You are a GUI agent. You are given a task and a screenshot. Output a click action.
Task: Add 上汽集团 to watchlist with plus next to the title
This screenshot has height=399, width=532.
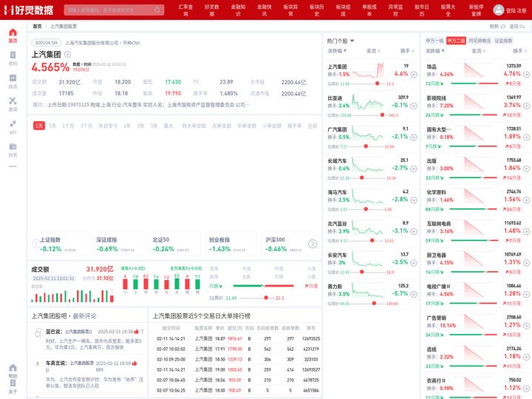point(67,54)
